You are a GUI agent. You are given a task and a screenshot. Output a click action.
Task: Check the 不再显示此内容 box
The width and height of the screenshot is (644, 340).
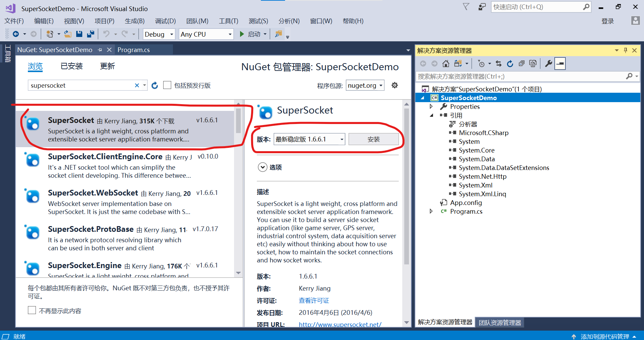pos(32,310)
